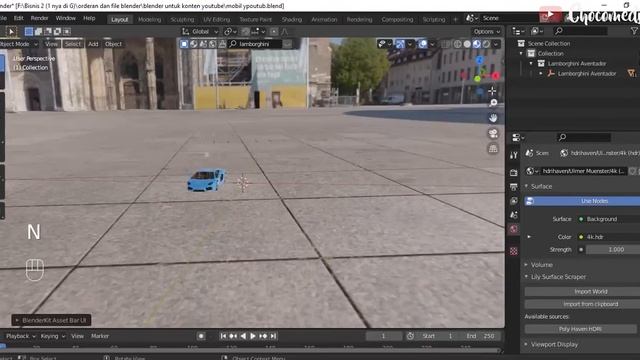Switch perspective/orthographic grid icon
The height and width of the screenshot is (360, 640).
(493, 148)
